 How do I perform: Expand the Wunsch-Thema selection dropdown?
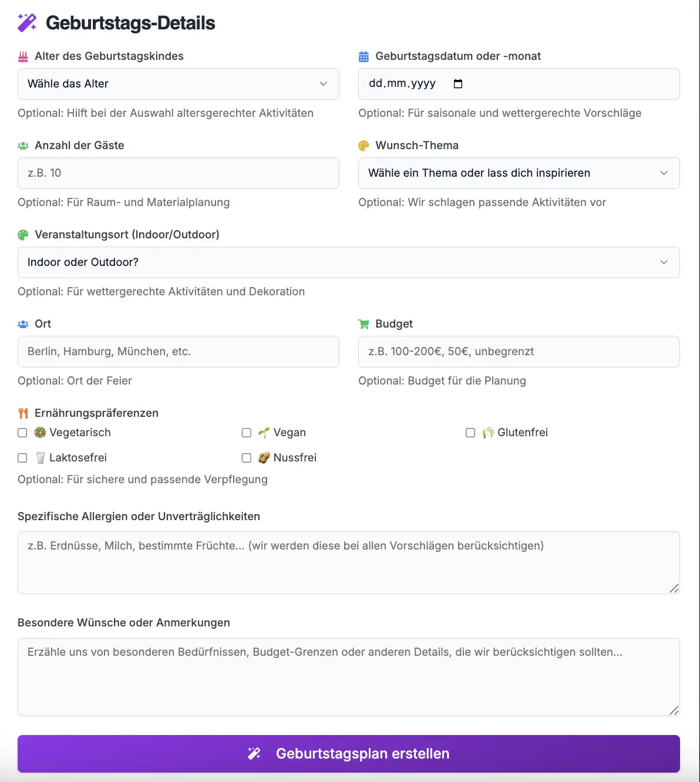tap(519, 173)
